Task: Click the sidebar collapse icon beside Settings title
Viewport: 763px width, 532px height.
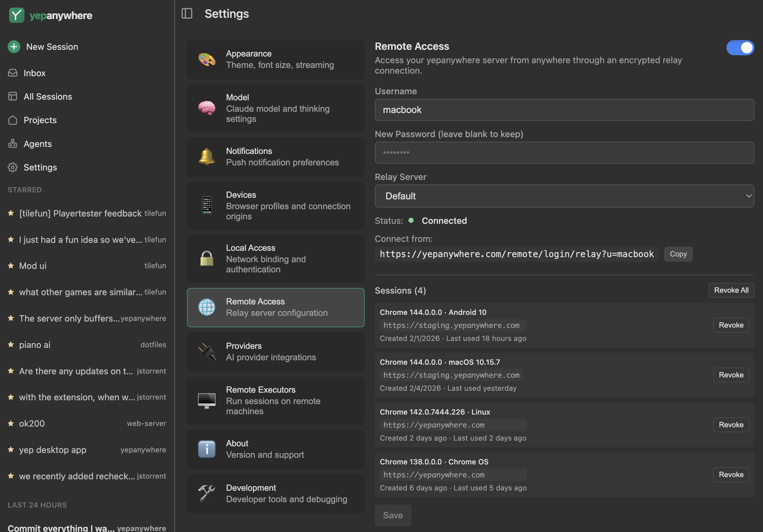Action: click(187, 14)
